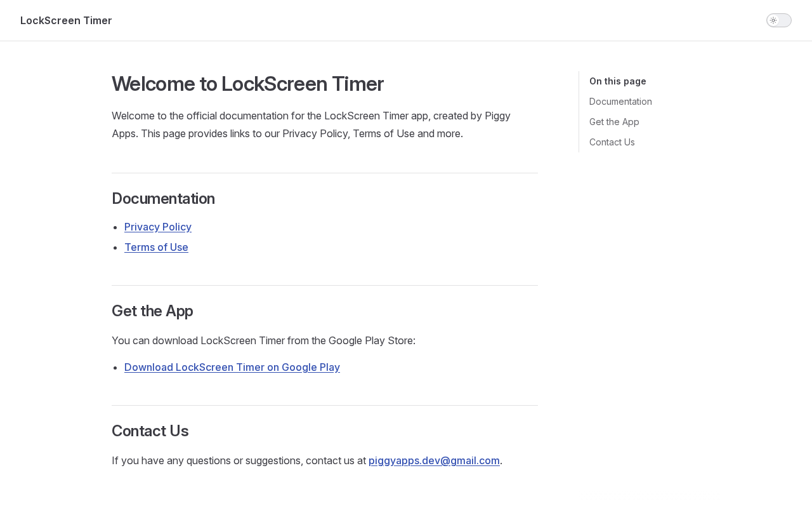The image size is (812, 508).
Task: Click the welcome introduction paragraph
Action: click(311, 124)
